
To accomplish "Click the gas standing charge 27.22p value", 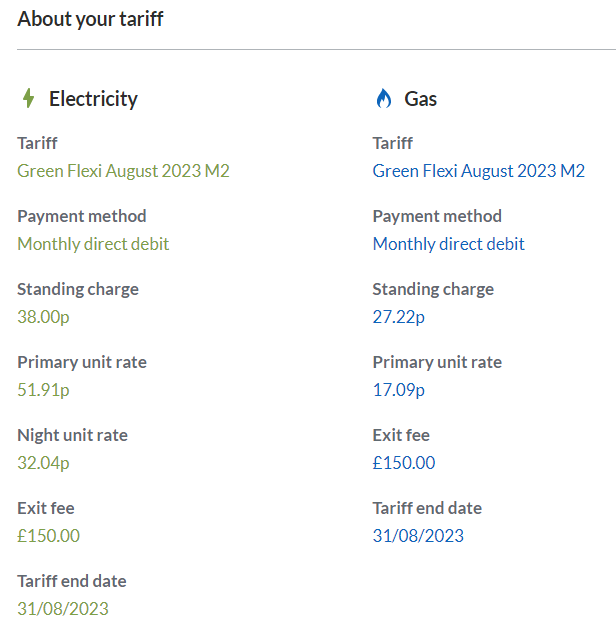I will coord(399,317).
